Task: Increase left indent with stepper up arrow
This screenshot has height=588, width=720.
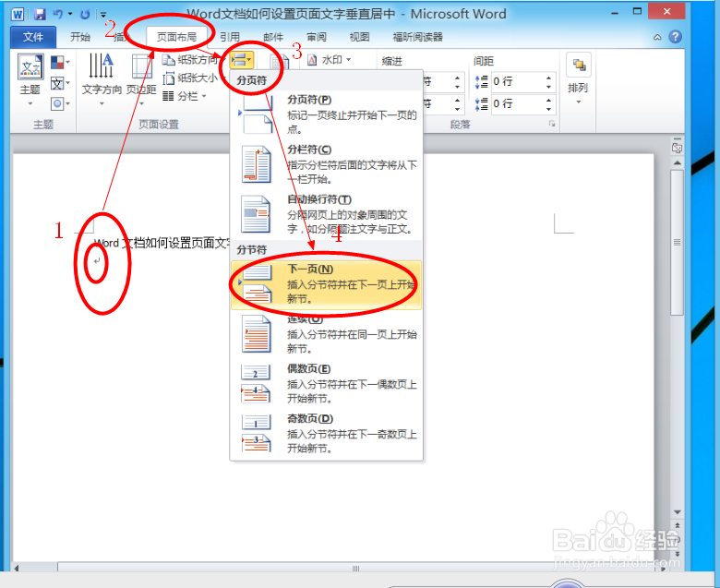Action: (457, 78)
